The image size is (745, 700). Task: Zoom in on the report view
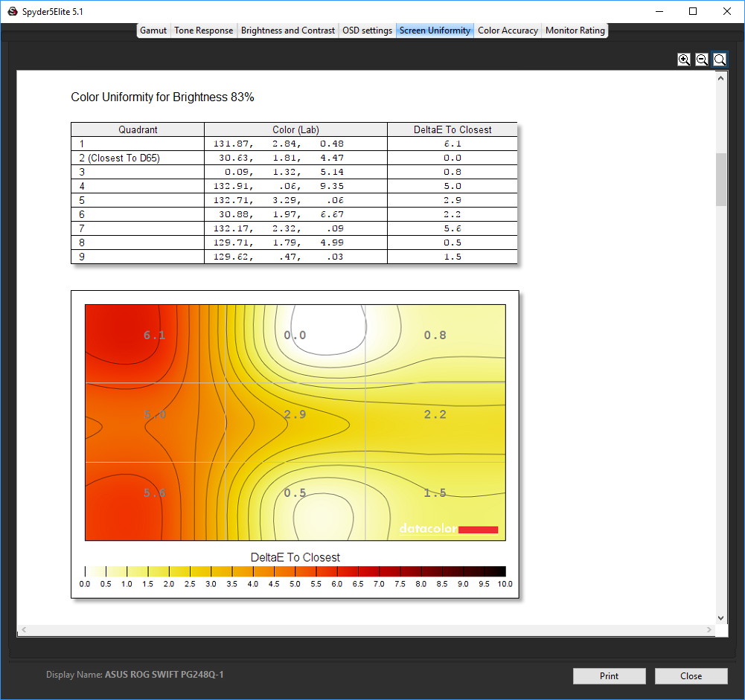click(x=684, y=60)
